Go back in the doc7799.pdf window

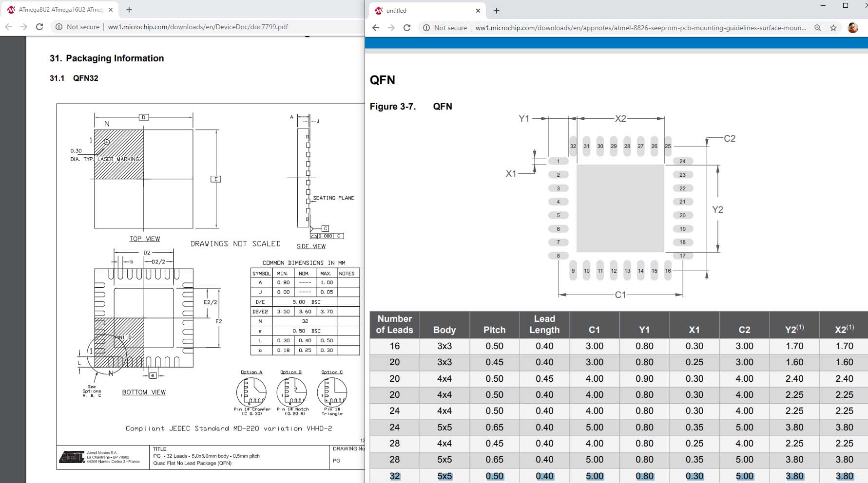[x=8, y=27]
